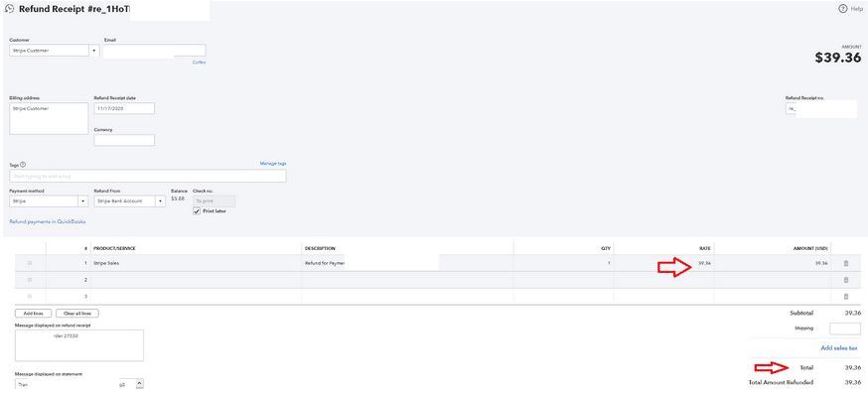Screen dimensions: 868x393
Task: Click the message displayed on statement box
Action: (74, 384)
